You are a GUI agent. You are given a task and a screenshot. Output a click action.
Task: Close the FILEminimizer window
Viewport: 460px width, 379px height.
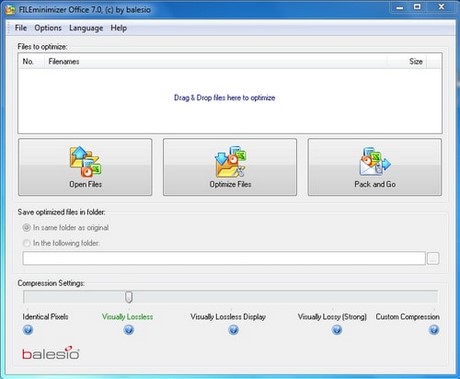(x=441, y=7)
